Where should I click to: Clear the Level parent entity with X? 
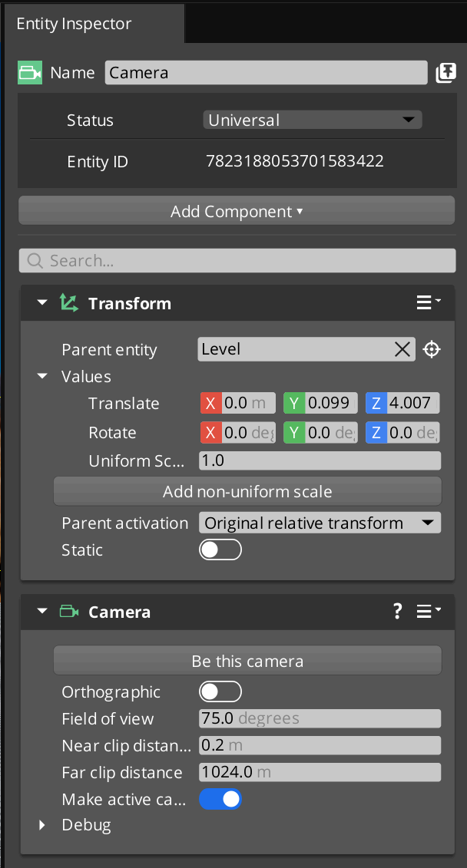[402, 349]
